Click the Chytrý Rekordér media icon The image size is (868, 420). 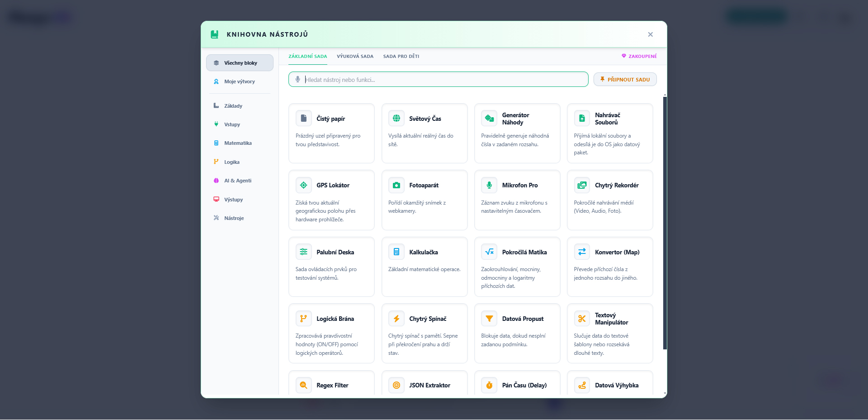coord(582,185)
